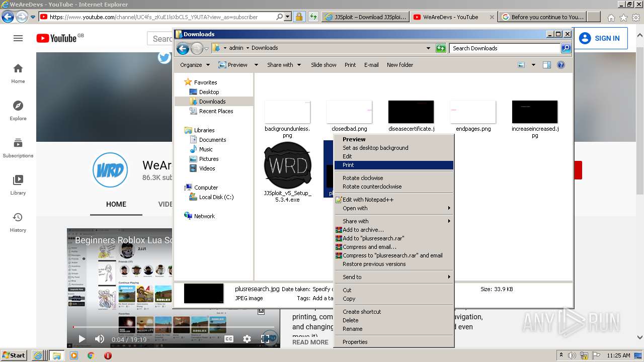Click READ MORE link

[310, 342]
